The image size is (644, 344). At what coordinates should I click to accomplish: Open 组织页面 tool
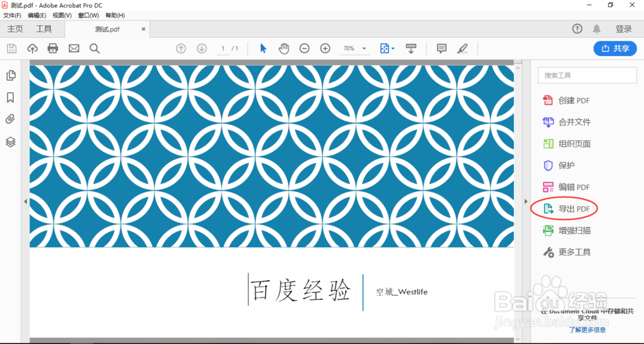566,144
